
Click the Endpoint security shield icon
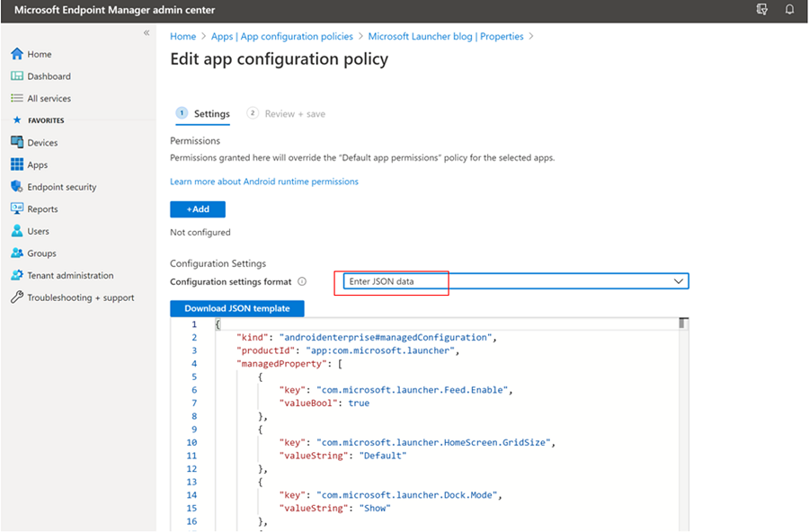(x=17, y=186)
